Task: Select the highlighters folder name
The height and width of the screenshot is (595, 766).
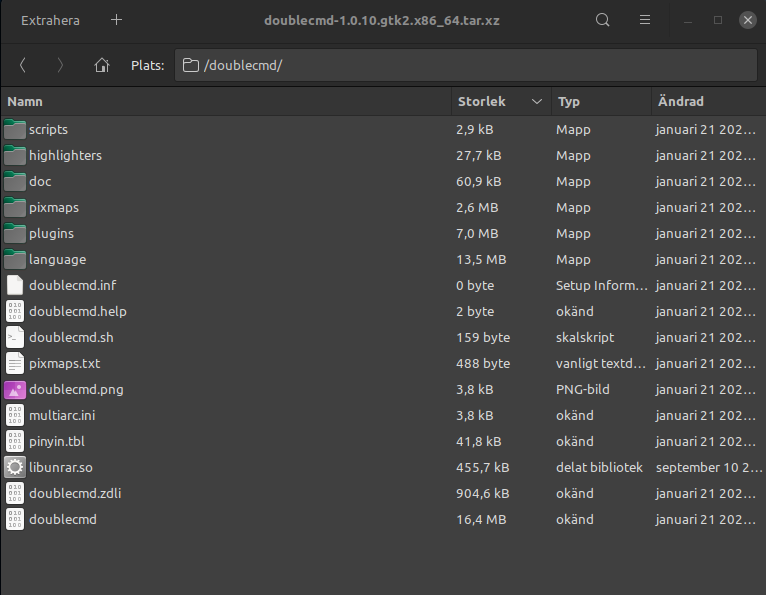Action: [x=65, y=155]
